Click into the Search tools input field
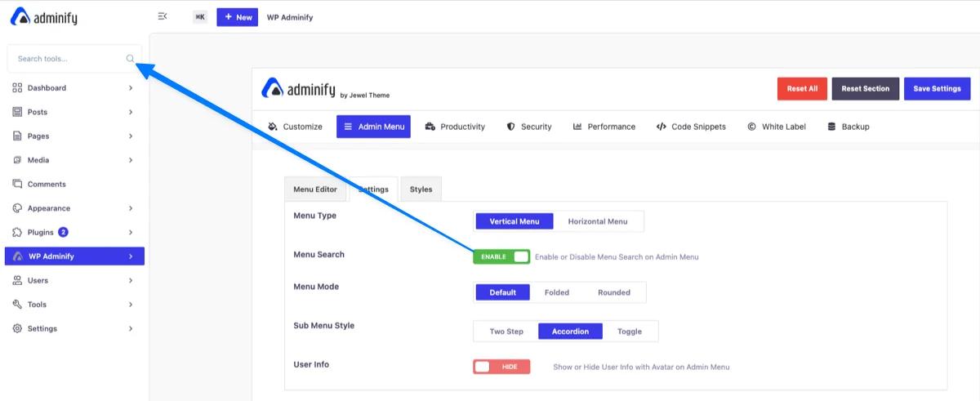 tap(73, 59)
